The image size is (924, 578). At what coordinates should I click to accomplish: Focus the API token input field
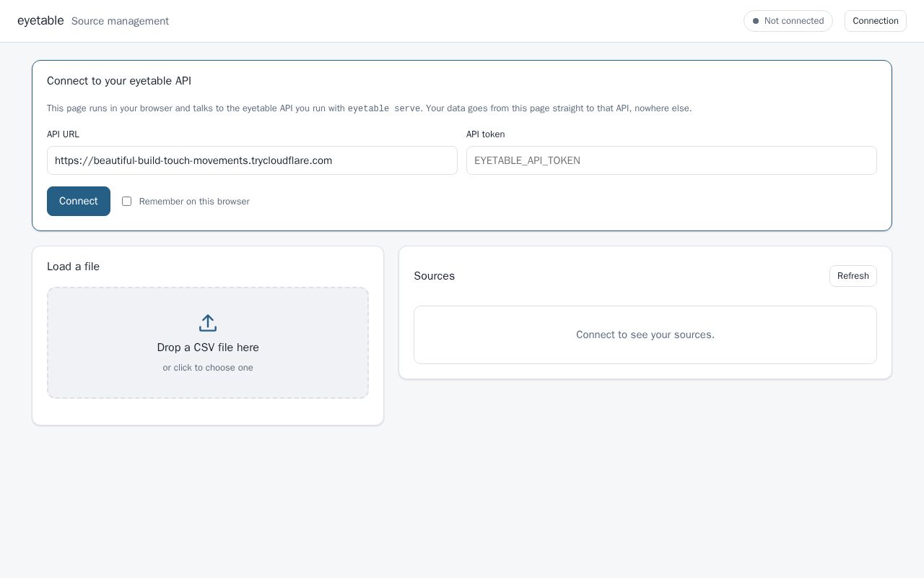tap(671, 160)
